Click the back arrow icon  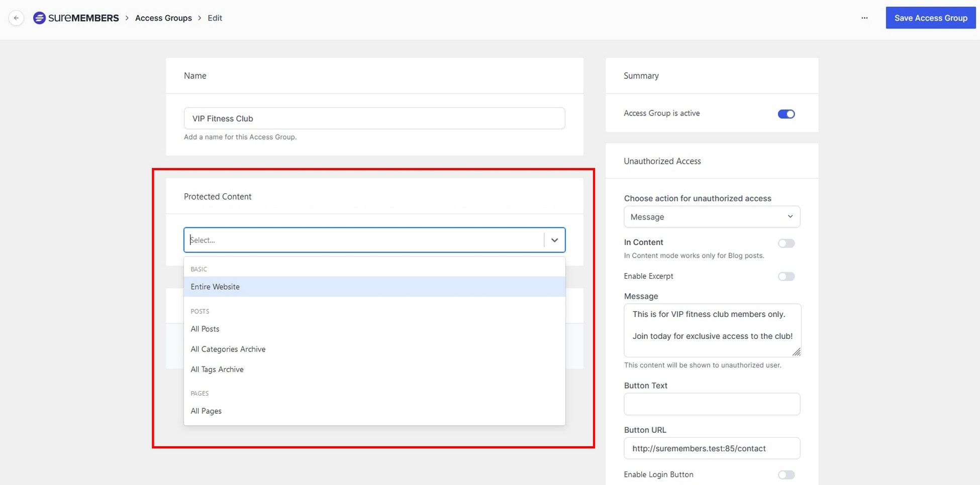pos(16,18)
